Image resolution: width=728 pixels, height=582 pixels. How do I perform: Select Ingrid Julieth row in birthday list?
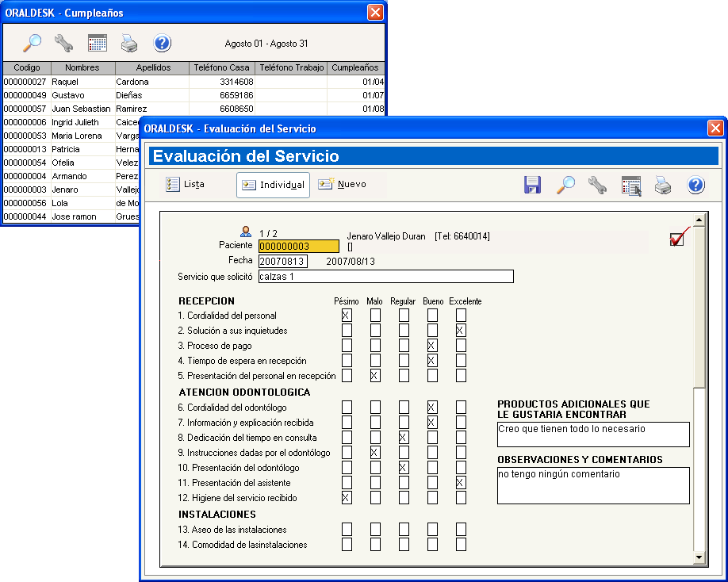71,122
